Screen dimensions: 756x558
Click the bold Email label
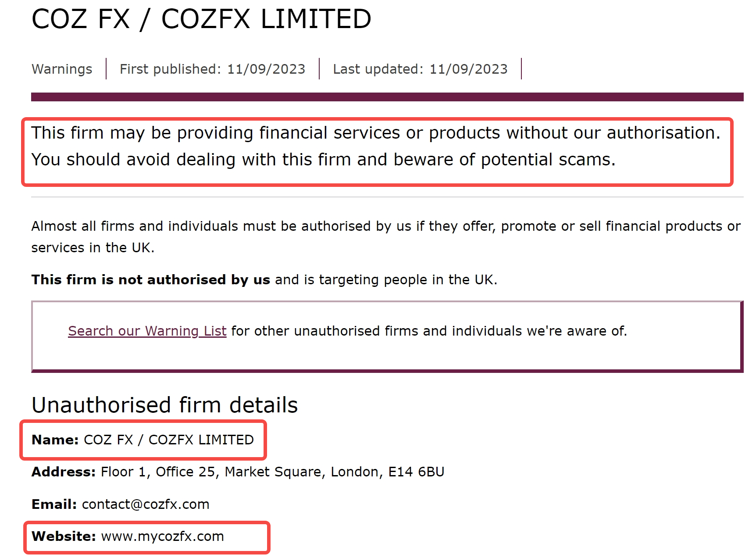[x=54, y=504]
